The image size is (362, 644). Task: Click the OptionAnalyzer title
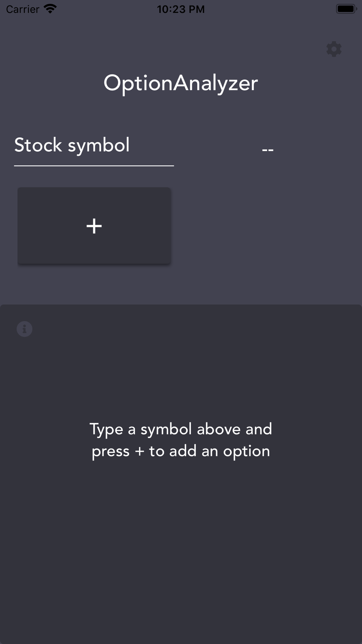coord(181,83)
